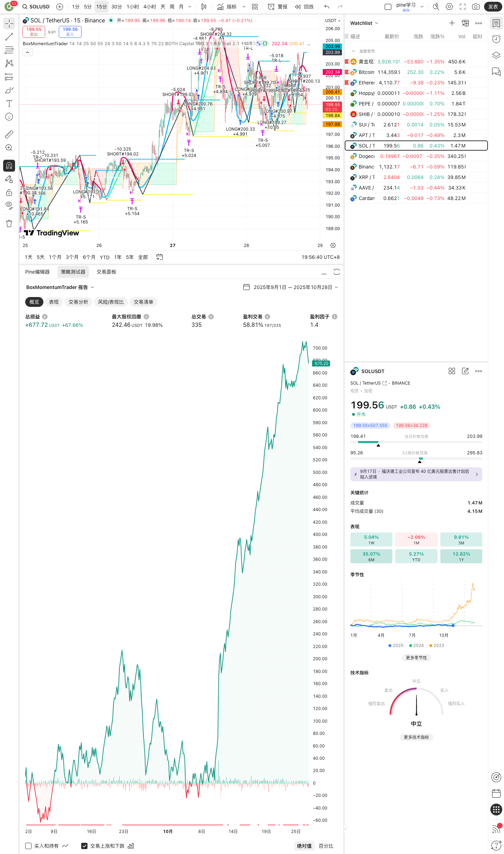Uncheck the 交易上涨和下跌 checkbox
The width and height of the screenshot is (504, 854).
(x=84, y=846)
